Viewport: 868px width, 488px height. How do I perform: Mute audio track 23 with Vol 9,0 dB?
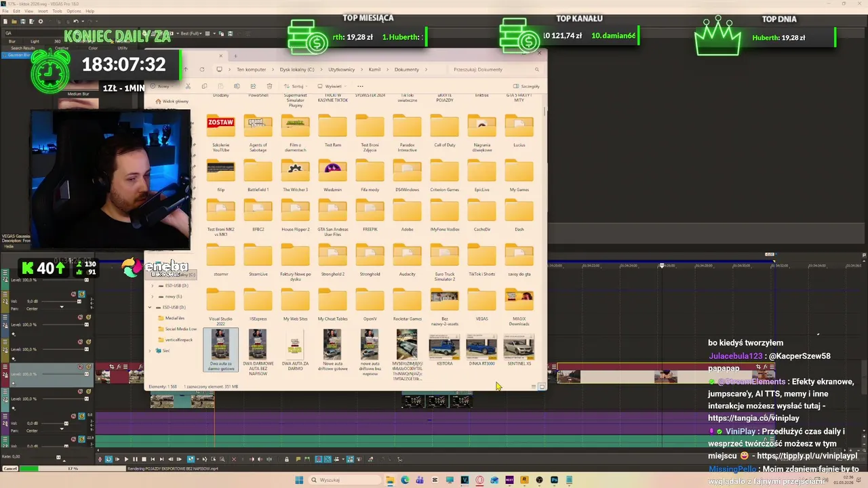(73, 293)
